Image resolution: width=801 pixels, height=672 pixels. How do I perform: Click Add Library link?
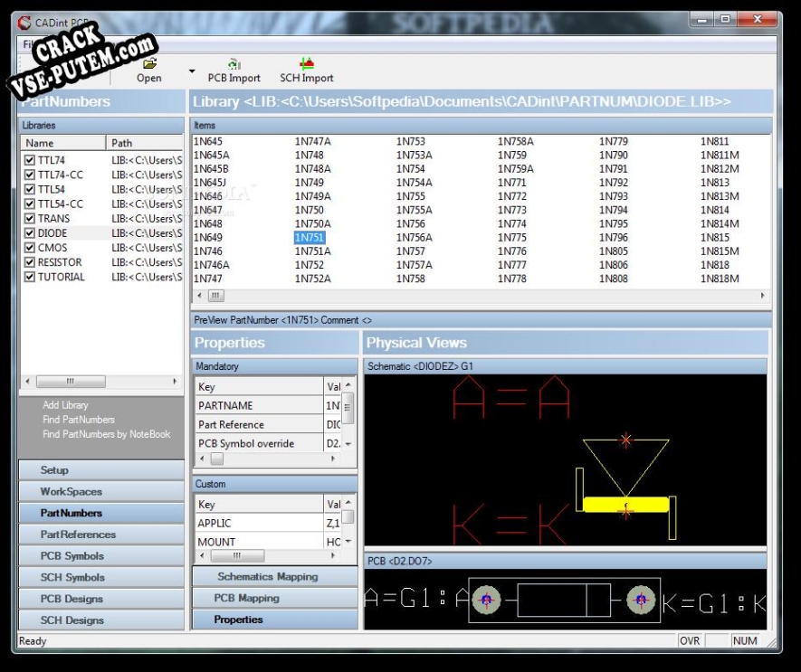click(x=65, y=405)
